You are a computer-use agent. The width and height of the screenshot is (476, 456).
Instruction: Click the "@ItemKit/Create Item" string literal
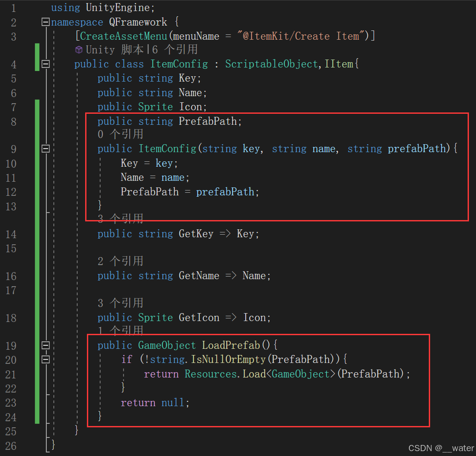pyautogui.click(x=301, y=36)
